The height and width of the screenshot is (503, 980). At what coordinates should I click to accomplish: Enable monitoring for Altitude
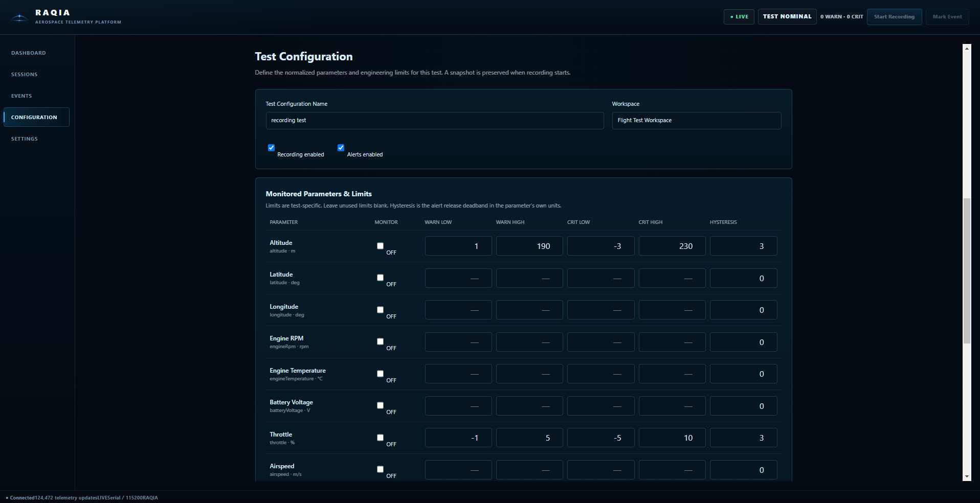[x=380, y=246]
